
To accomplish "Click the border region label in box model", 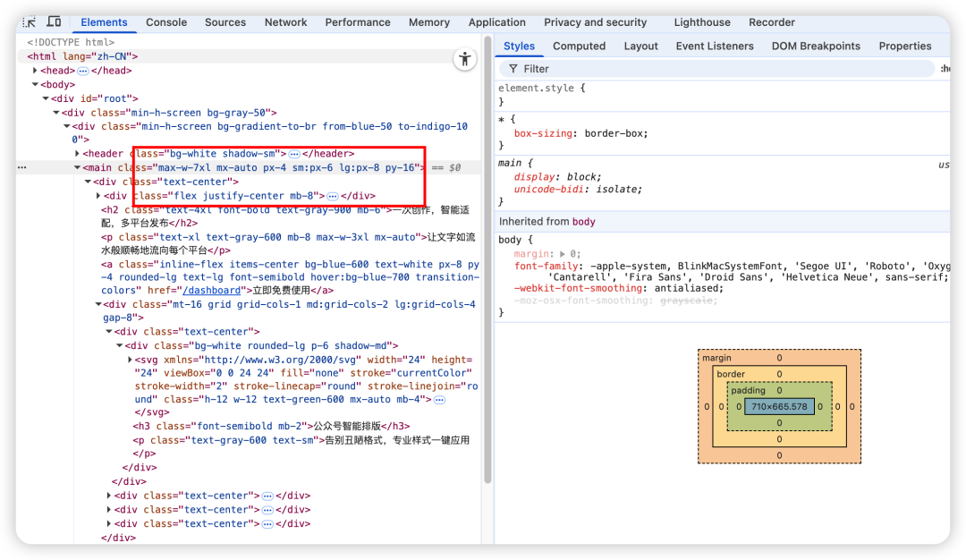I will (731, 375).
